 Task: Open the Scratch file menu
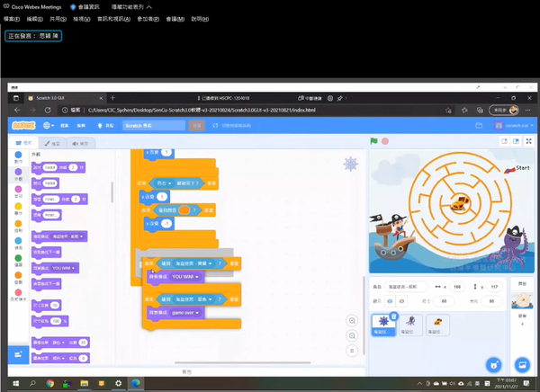65,126
